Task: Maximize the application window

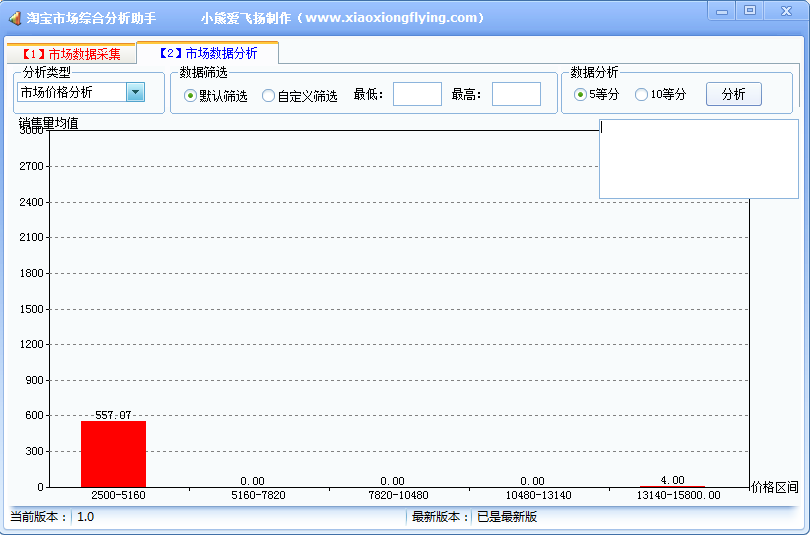Action: pos(749,10)
